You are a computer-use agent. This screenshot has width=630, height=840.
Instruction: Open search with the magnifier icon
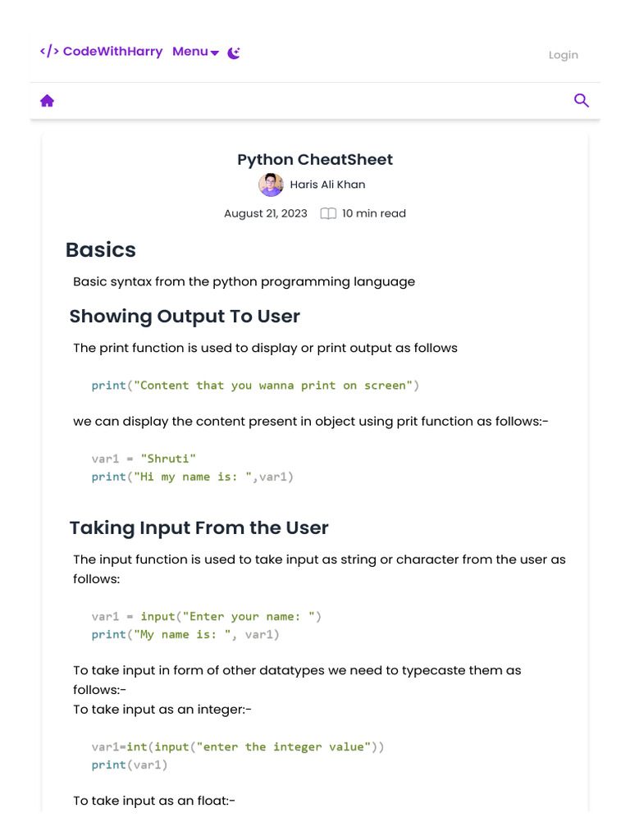[582, 101]
